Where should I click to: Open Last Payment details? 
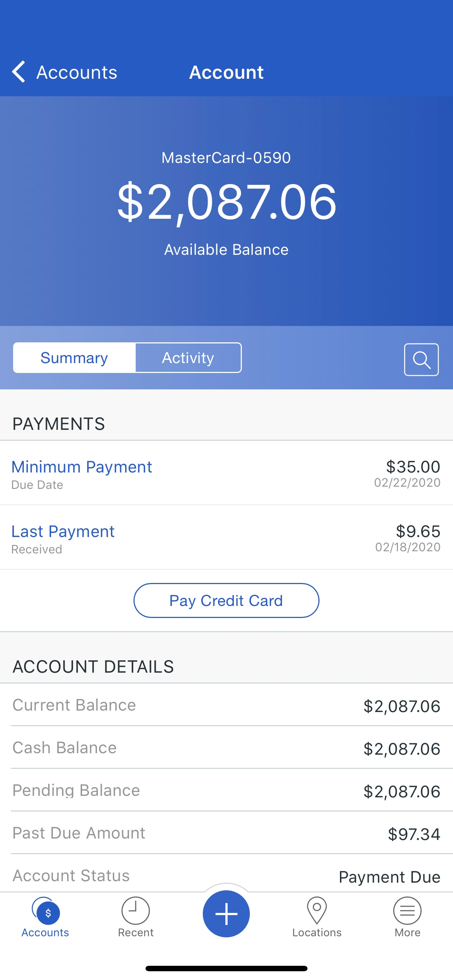click(226, 537)
